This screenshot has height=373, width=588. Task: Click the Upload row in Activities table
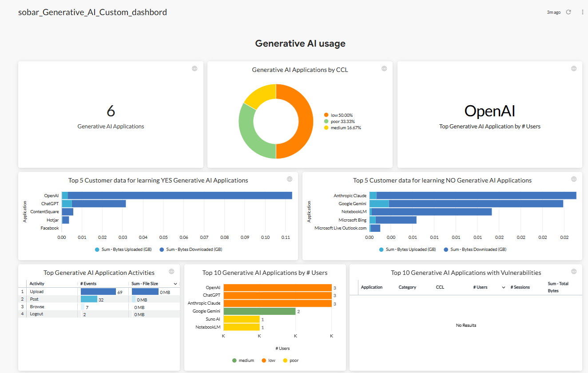99,292
